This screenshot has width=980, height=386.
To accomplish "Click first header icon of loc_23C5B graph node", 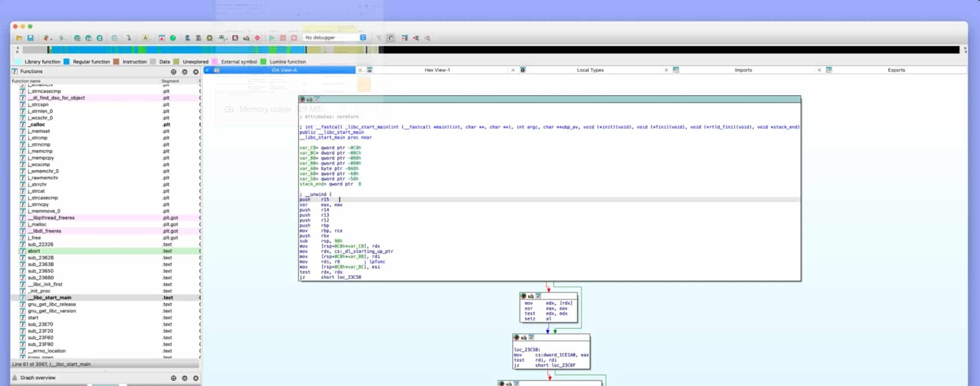I will pyautogui.click(x=516, y=337).
